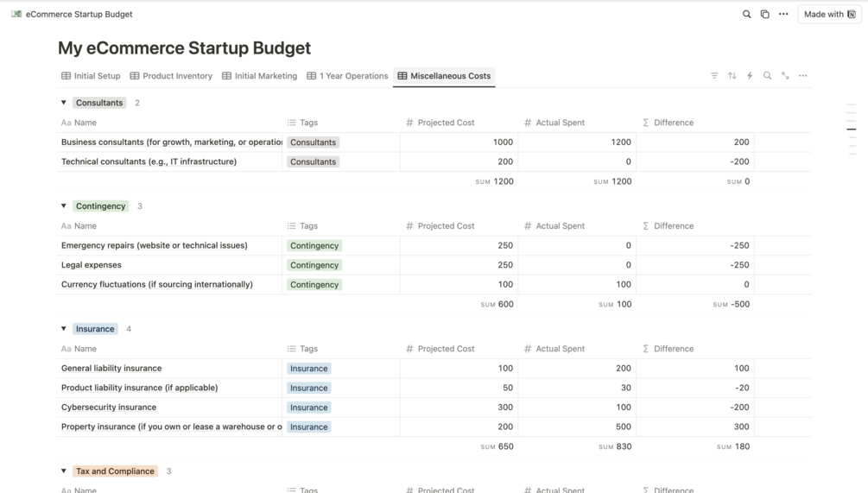This screenshot has width=868, height=493.
Task: Collapse the Insurance group
Action: (64, 329)
